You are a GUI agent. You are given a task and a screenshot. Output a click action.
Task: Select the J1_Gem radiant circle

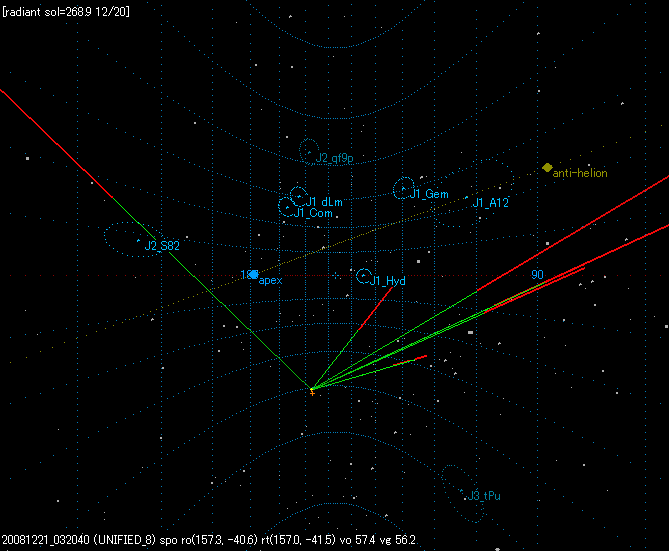pos(403,188)
